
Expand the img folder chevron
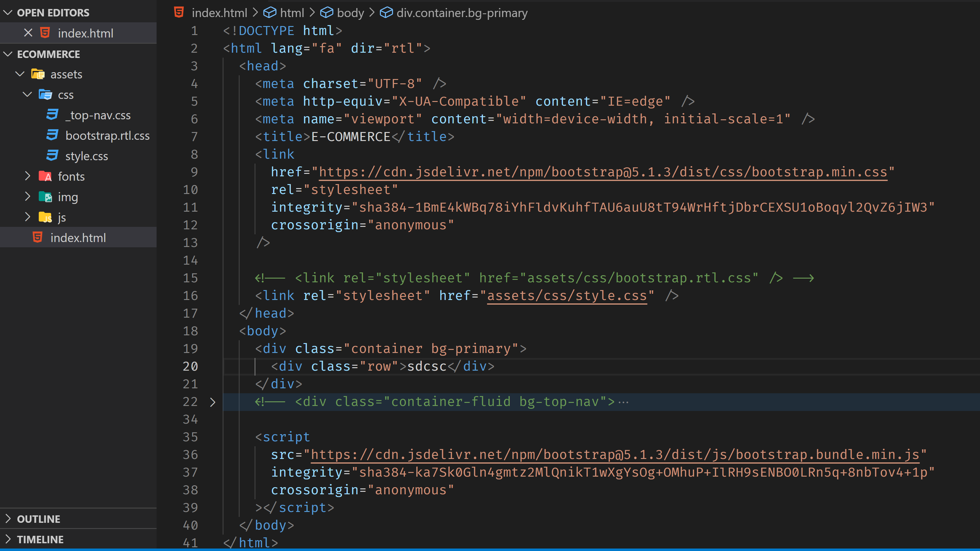(27, 196)
